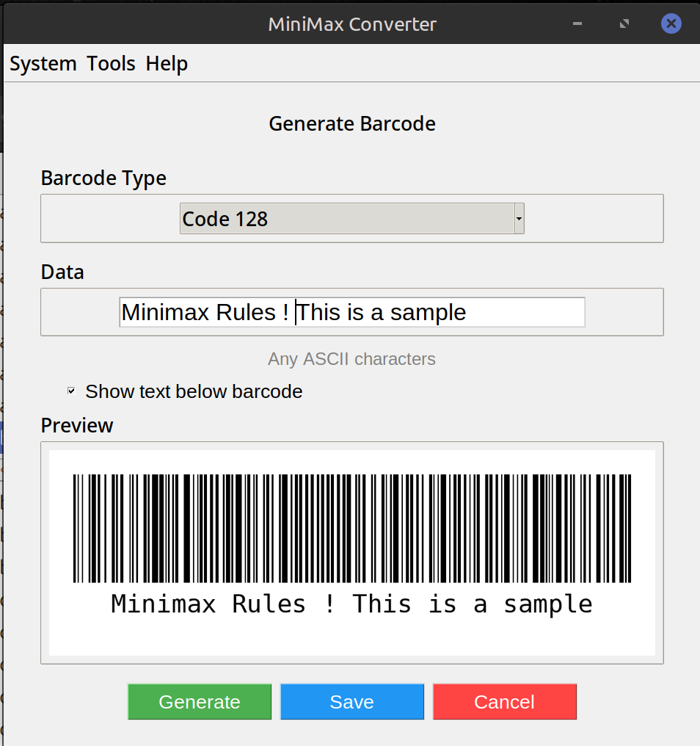Close the MiniMax Converter window
This screenshot has width=700, height=746.
click(x=671, y=23)
